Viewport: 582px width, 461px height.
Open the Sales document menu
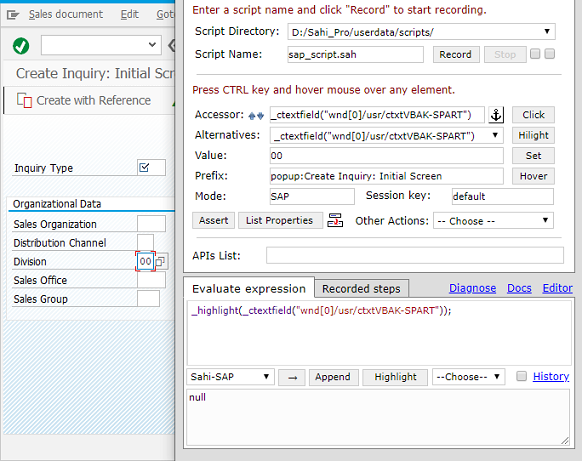pos(66,14)
